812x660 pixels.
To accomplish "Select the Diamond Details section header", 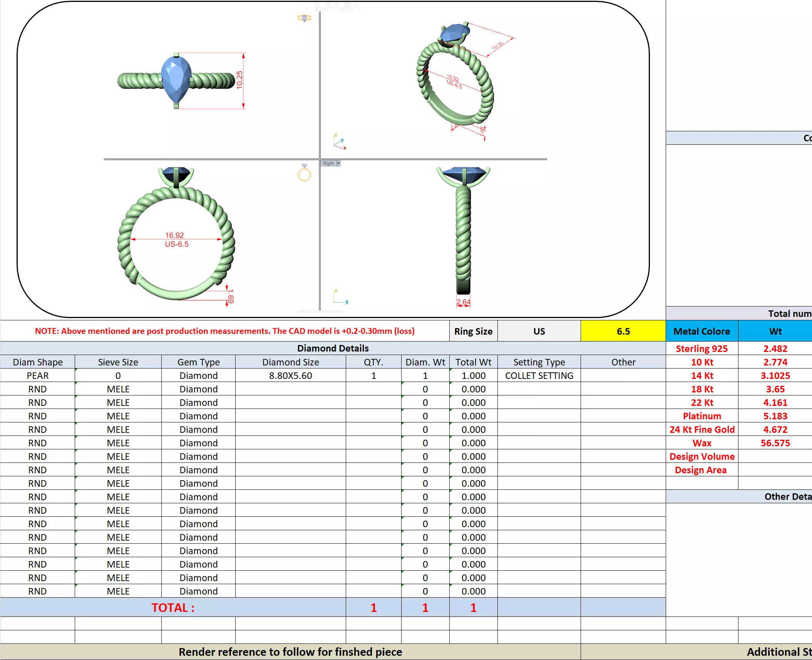I will (333, 348).
